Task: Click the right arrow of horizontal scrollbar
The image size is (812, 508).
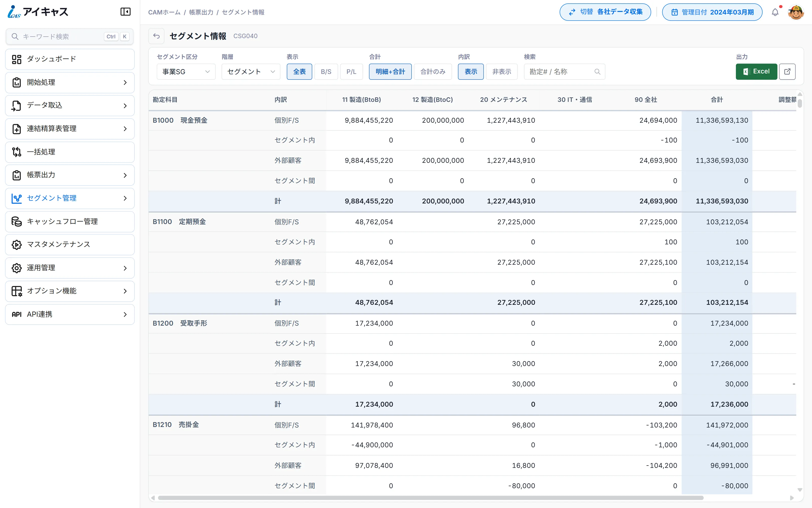Action: coord(792,498)
